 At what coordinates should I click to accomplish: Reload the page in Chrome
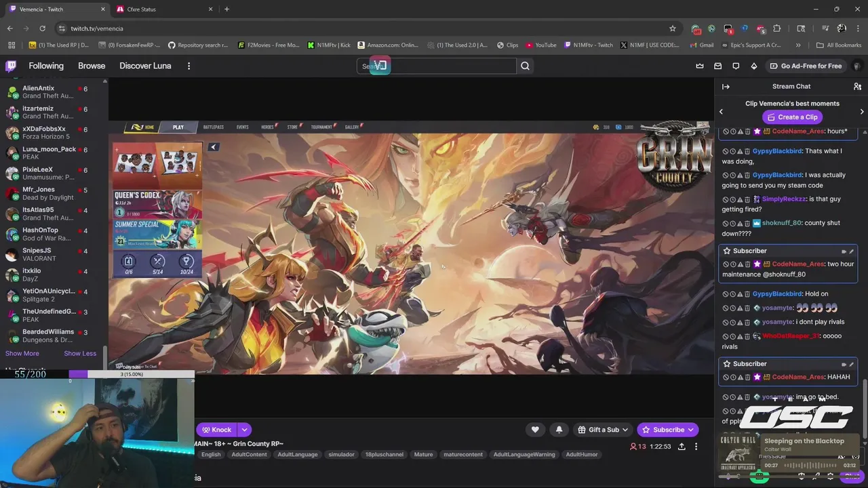click(42, 28)
